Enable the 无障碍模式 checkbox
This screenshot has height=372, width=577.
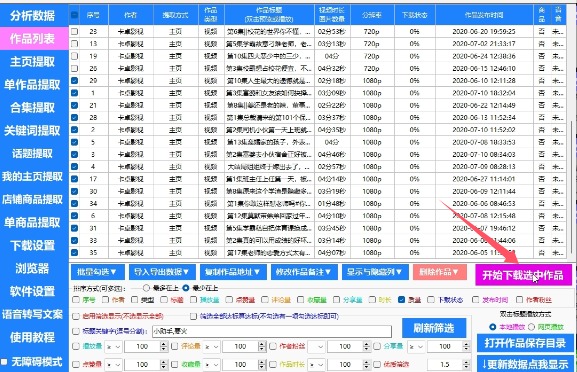pos(4,362)
